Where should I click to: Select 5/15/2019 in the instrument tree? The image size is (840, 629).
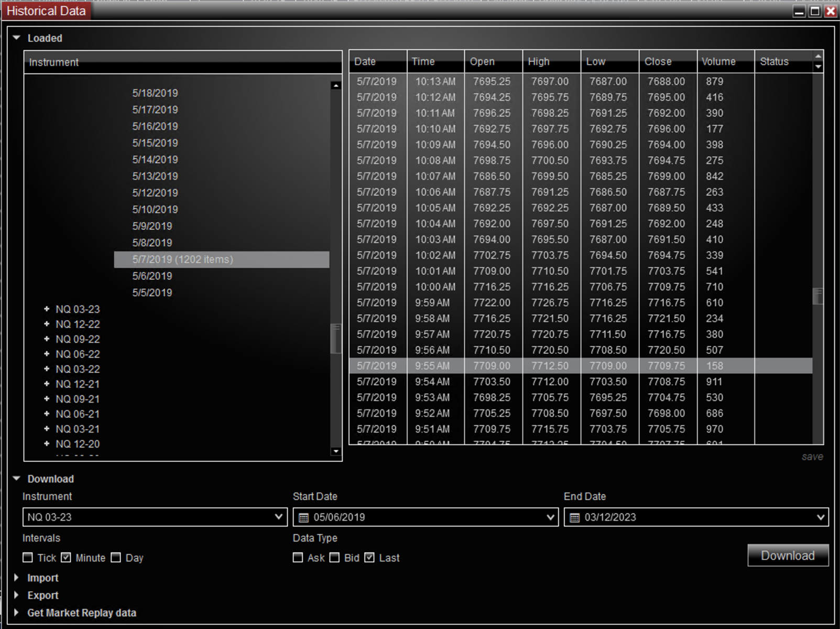pyautogui.click(x=155, y=143)
